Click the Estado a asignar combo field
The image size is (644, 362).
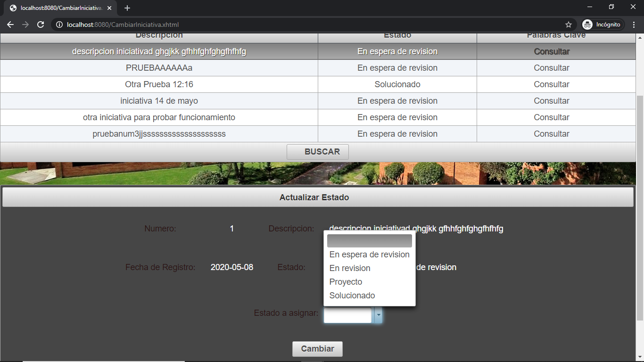coord(348,315)
